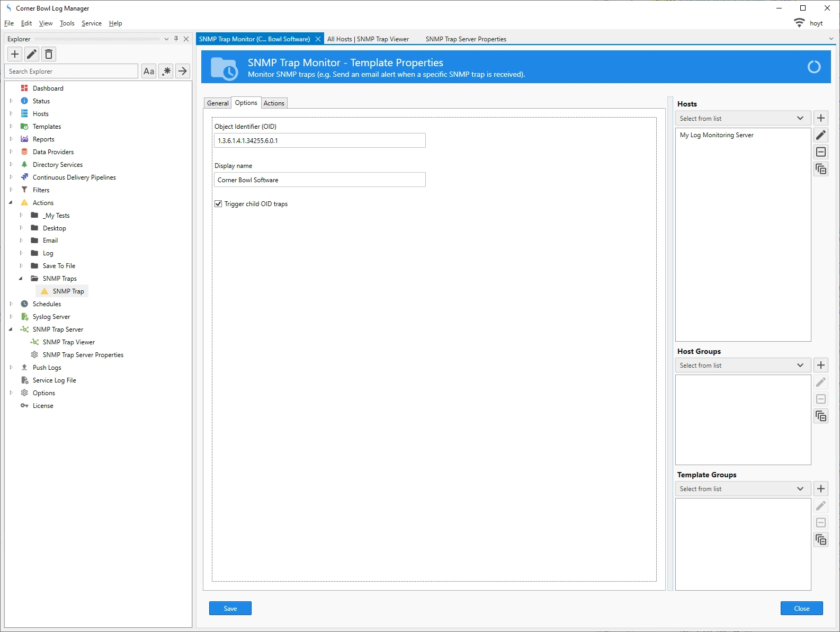Collapse the SNMP Traps folder
The width and height of the screenshot is (840, 632).
pos(21,278)
